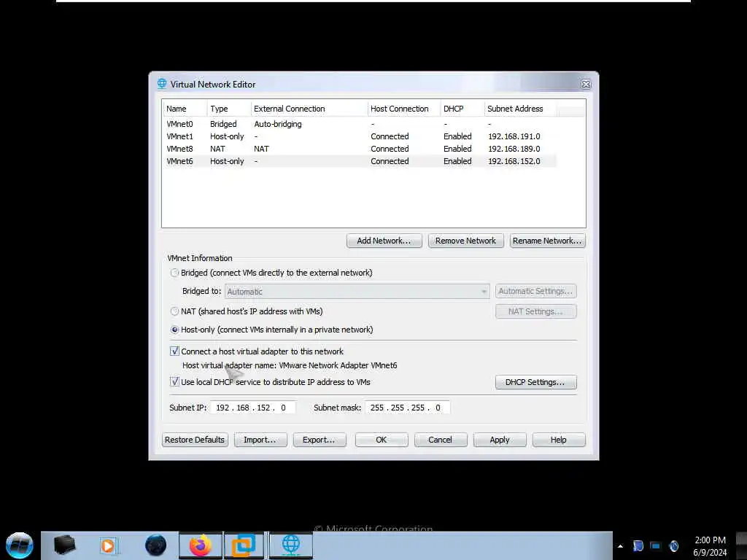Viewport: 747px width, 560px height.
Task: Sort by Host Connection column header
Action: 404,109
